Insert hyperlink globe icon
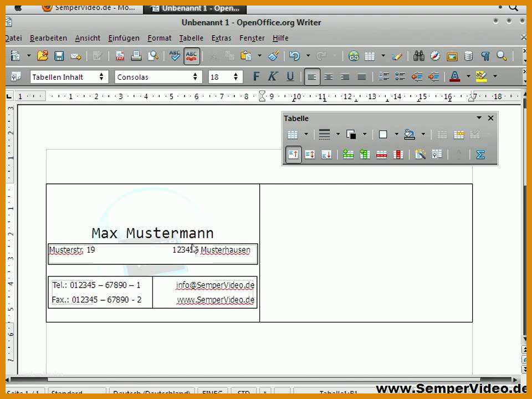 pos(354,56)
